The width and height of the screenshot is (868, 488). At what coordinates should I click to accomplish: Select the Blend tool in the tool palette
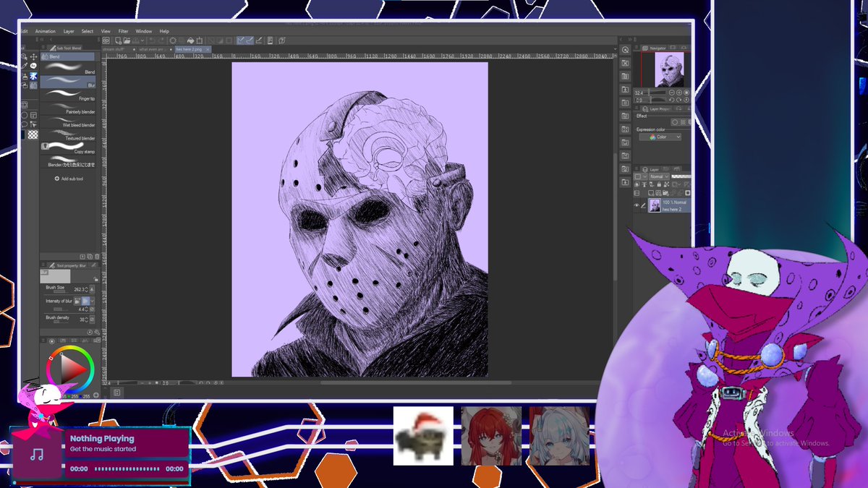(33, 85)
